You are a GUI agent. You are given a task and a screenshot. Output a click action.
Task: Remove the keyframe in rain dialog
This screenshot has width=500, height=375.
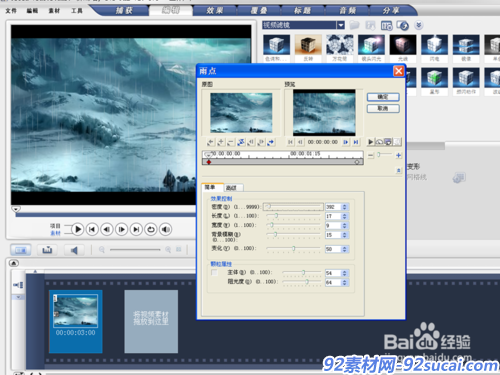(230, 142)
